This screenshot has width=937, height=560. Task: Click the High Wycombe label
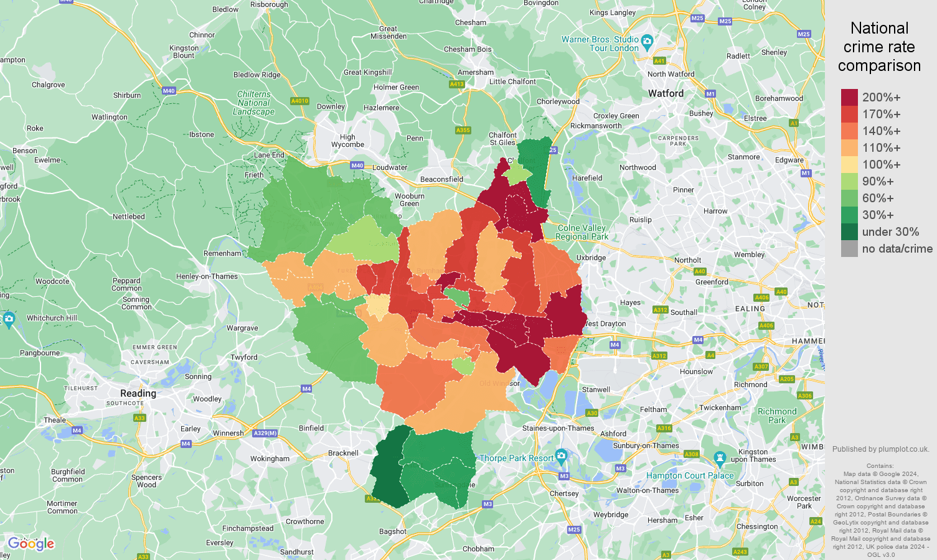tap(347, 141)
